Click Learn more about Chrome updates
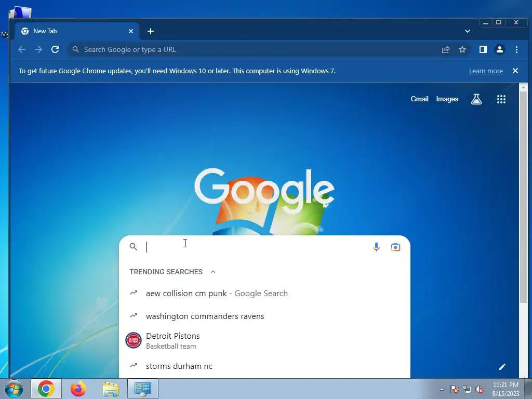Viewport: 532px width, 399px height. tap(486, 71)
